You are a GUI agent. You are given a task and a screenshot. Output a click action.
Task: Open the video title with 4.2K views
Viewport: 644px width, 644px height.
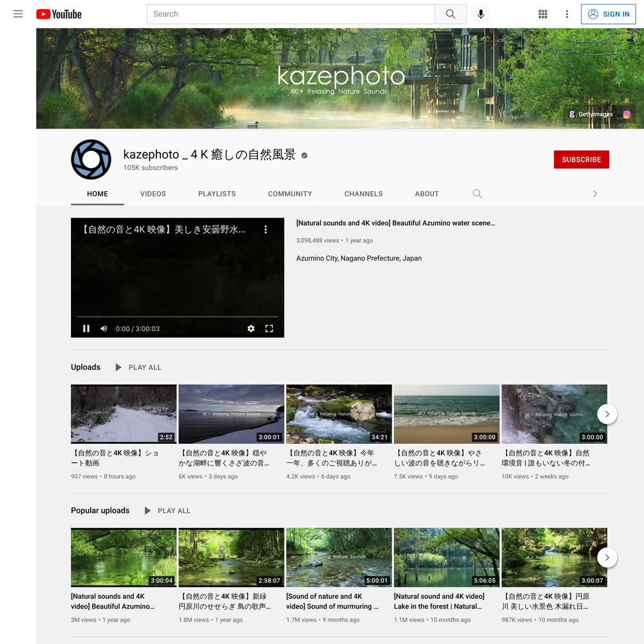pos(332,458)
